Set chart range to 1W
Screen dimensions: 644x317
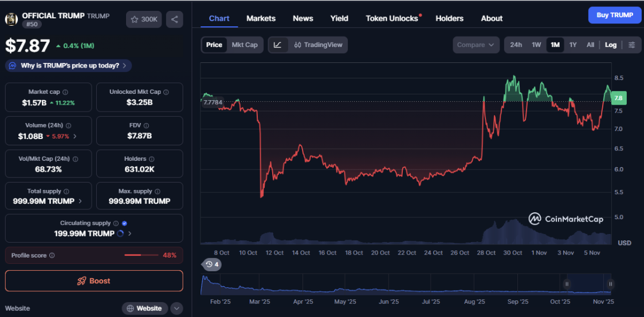[x=536, y=45]
